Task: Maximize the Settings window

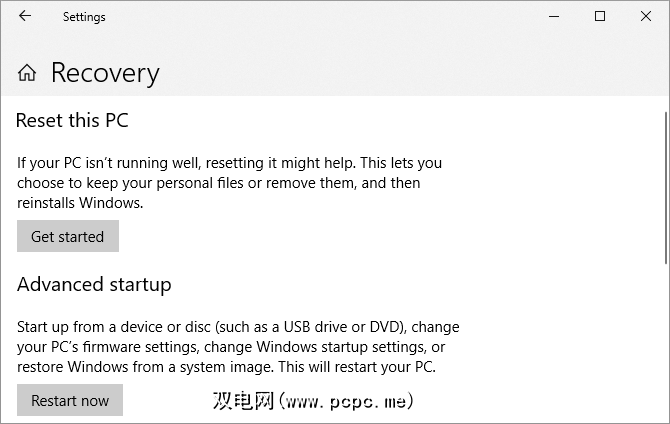Action: click(x=600, y=17)
